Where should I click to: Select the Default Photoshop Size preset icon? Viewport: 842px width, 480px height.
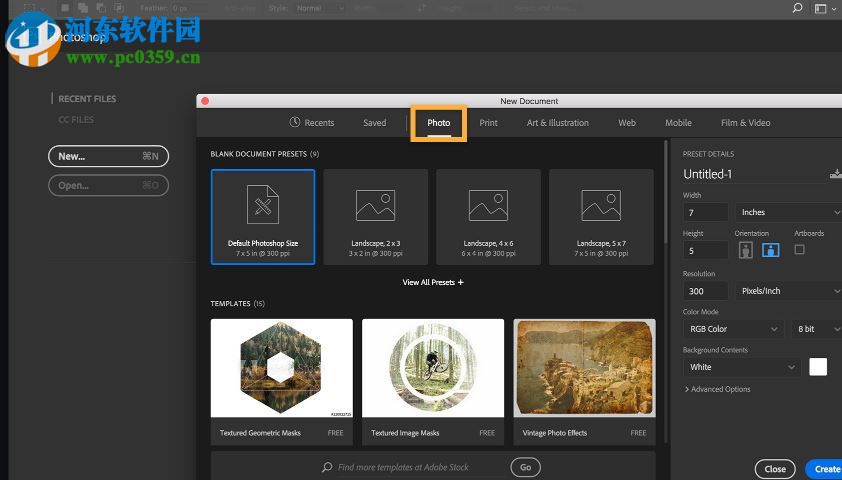(x=262, y=205)
